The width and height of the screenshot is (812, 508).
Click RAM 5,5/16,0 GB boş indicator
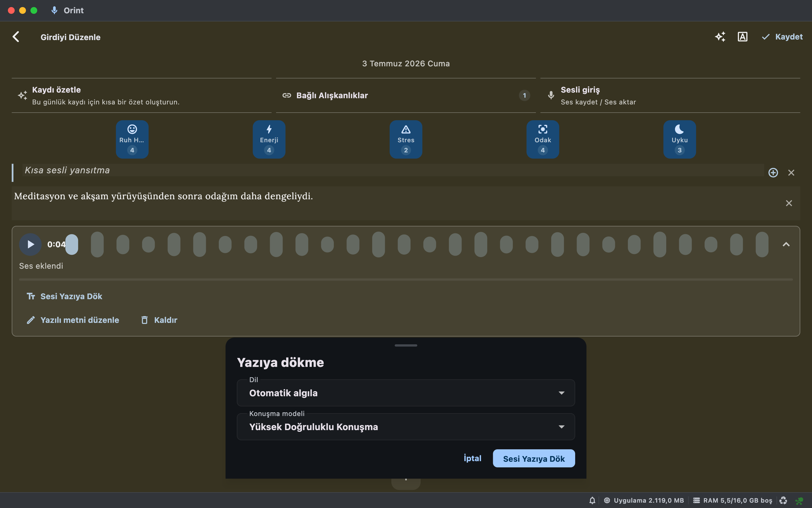[x=732, y=500]
